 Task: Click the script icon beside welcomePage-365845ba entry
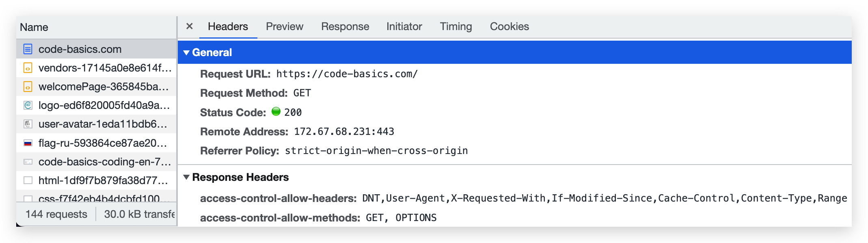click(x=28, y=87)
